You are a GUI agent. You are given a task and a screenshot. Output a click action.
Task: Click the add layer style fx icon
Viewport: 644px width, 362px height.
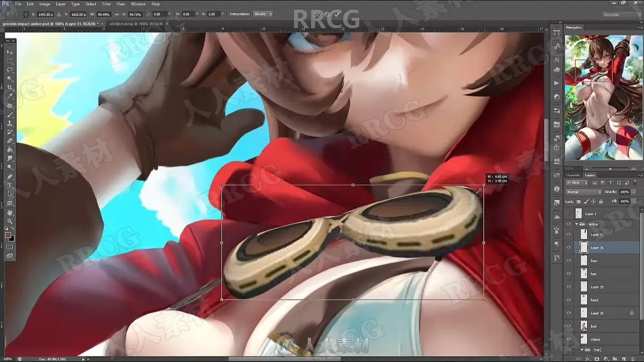click(x=588, y=358)
